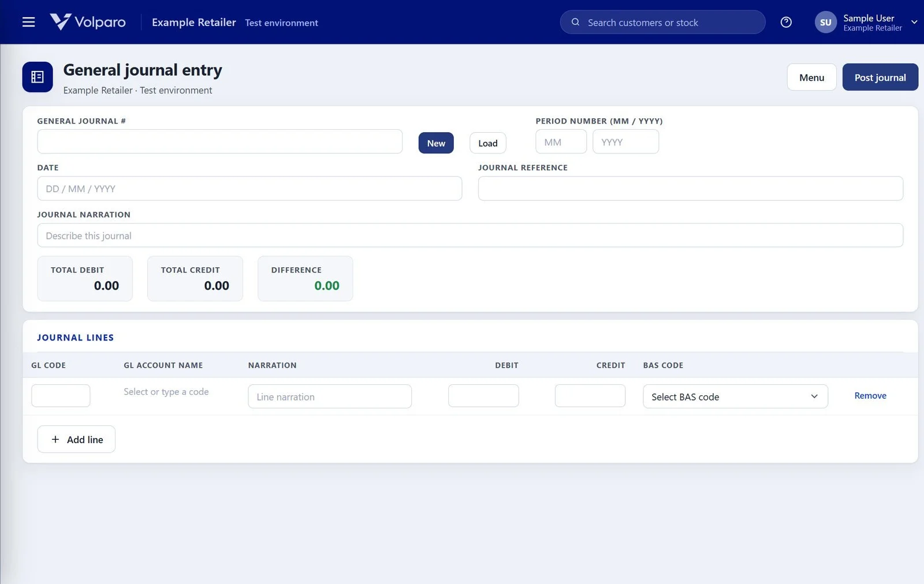The image size is (924, 584).
Task: Focus the Search customers or stock field
Action: 662,22
